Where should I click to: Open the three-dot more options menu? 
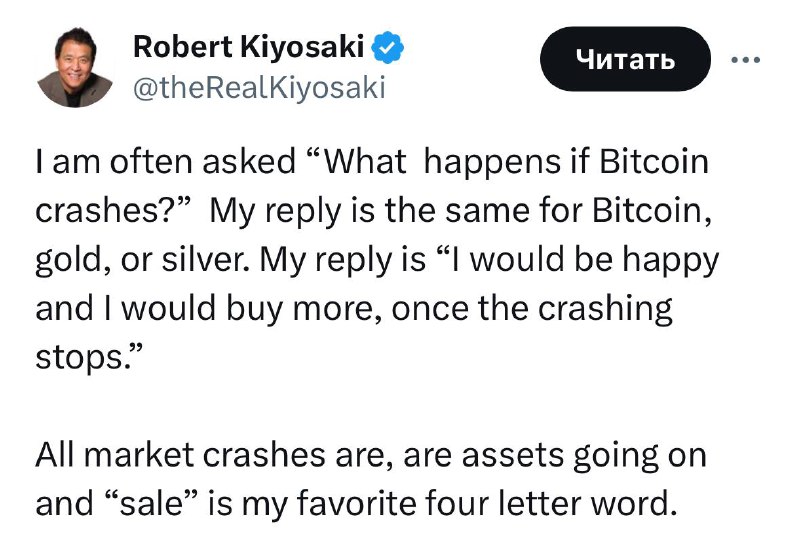click(745, 60)
